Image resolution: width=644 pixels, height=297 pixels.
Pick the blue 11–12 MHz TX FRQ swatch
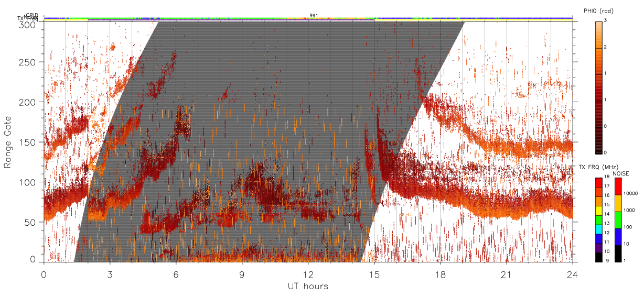point(599,238)
